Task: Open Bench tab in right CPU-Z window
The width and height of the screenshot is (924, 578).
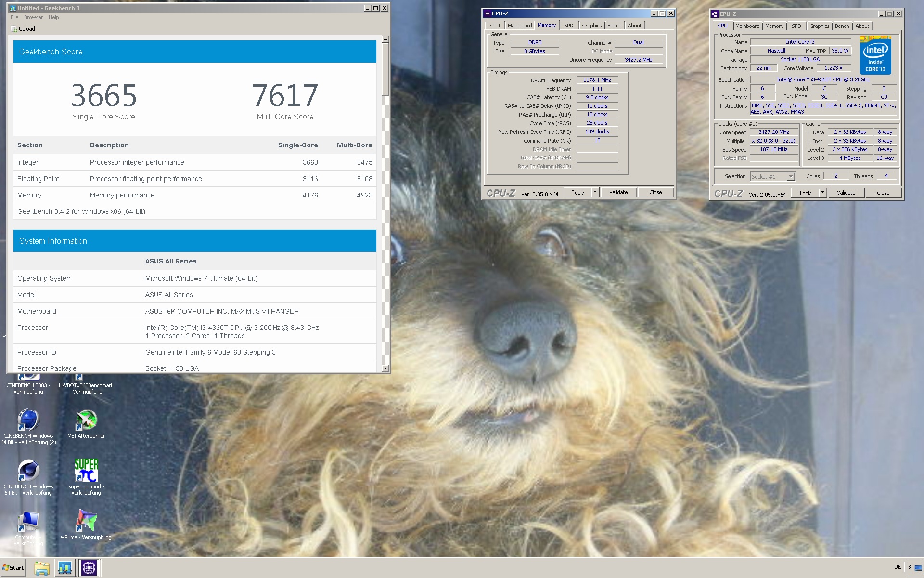Action: click(842, 26)
